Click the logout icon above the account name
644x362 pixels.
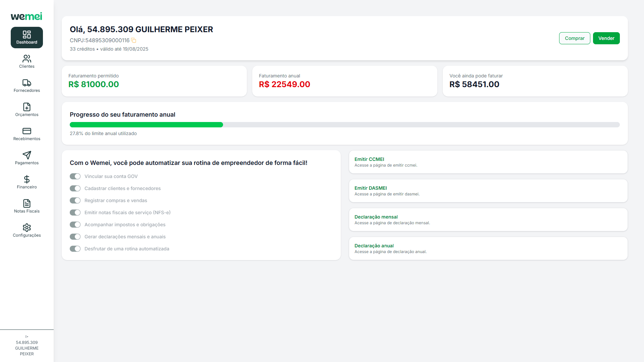[27, 336]
